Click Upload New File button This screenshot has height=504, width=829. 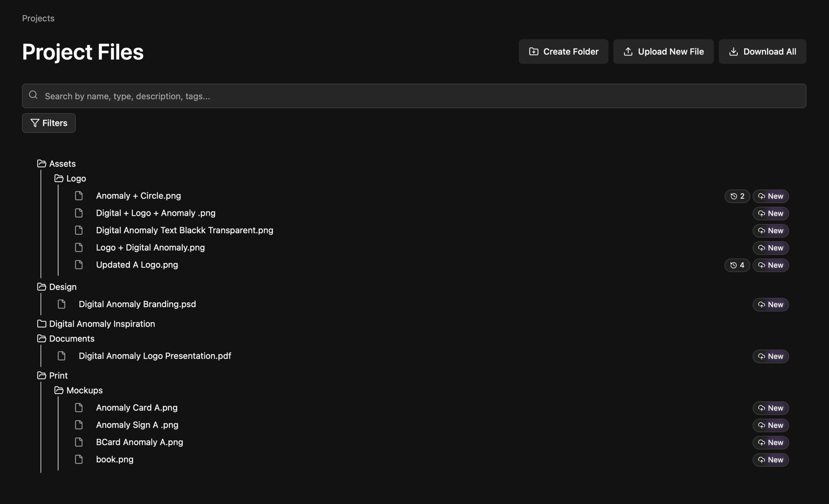tap(663, 51)
